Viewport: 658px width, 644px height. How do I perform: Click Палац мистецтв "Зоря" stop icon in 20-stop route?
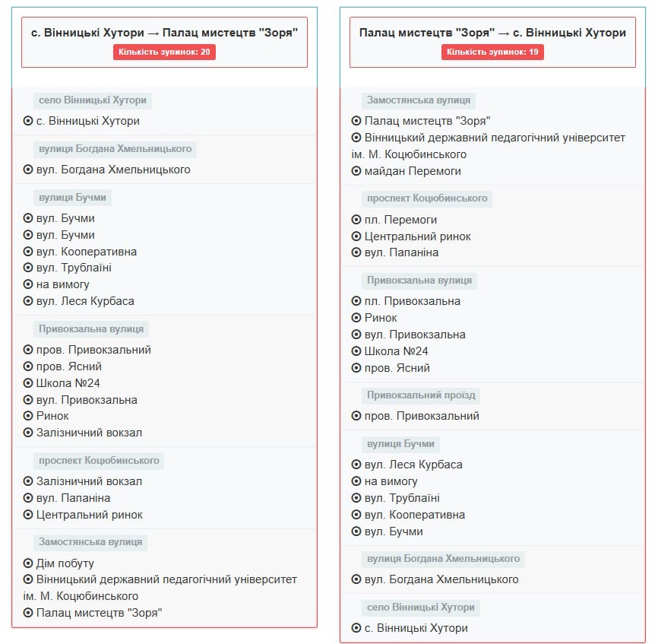[28, 613]
